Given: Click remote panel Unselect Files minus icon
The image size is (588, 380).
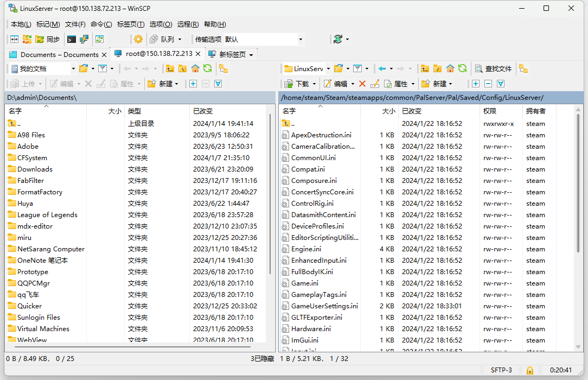Looking at the screenshot, I should pos(488,84).
